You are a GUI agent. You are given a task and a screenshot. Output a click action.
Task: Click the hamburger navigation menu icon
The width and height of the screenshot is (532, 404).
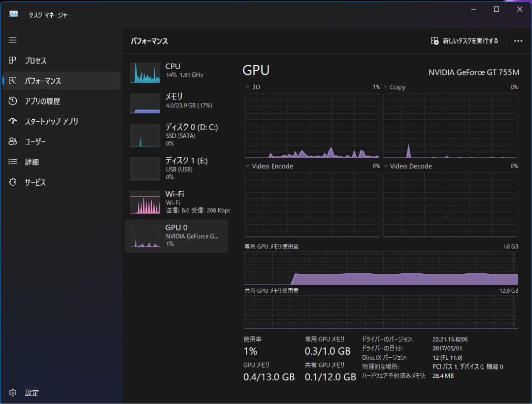coord(13,40)
